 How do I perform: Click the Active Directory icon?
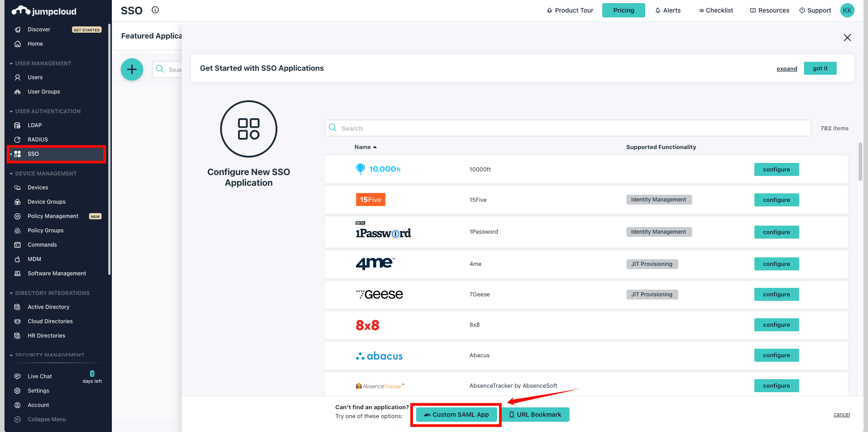[x=17, y=307]
